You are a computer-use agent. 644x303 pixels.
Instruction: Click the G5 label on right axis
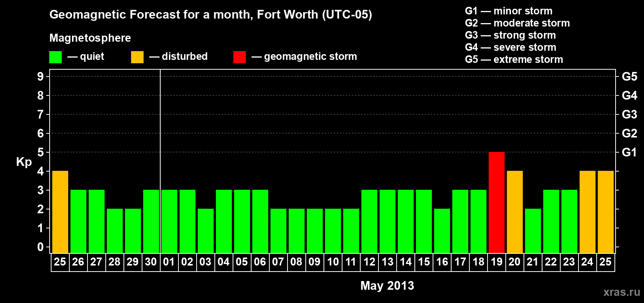pos(630,77)
